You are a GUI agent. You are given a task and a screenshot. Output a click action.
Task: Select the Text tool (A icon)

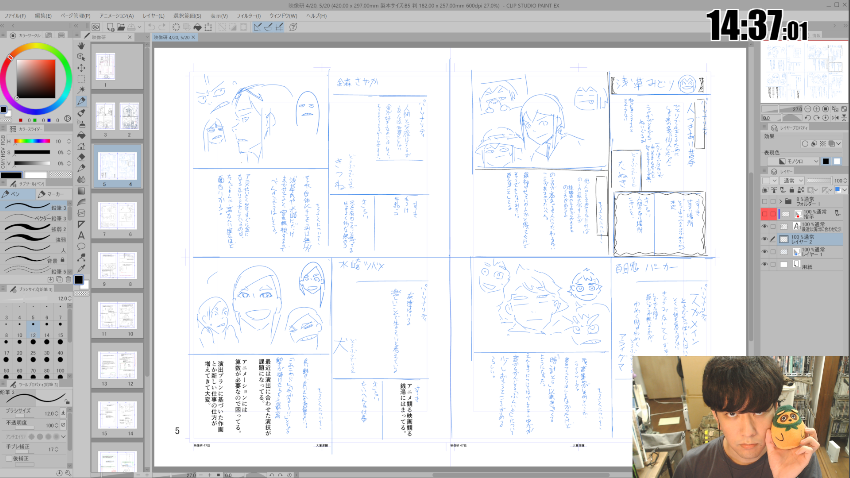(81, 235)
